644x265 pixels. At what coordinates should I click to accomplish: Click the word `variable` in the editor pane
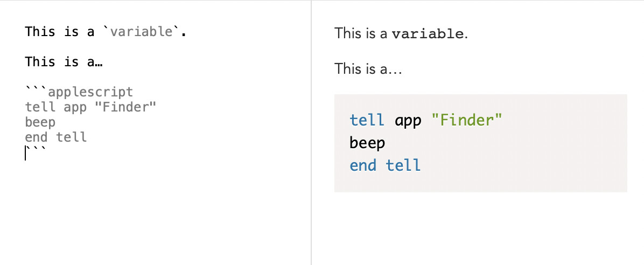point(141,32)
